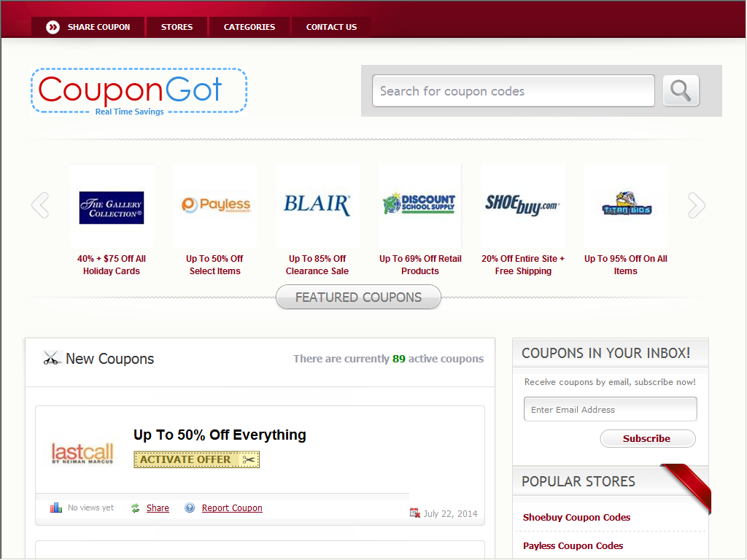The image size is (747, 560).
Task: Click the scissors icon beside New Coupons
Action: (x=50, y=358)
